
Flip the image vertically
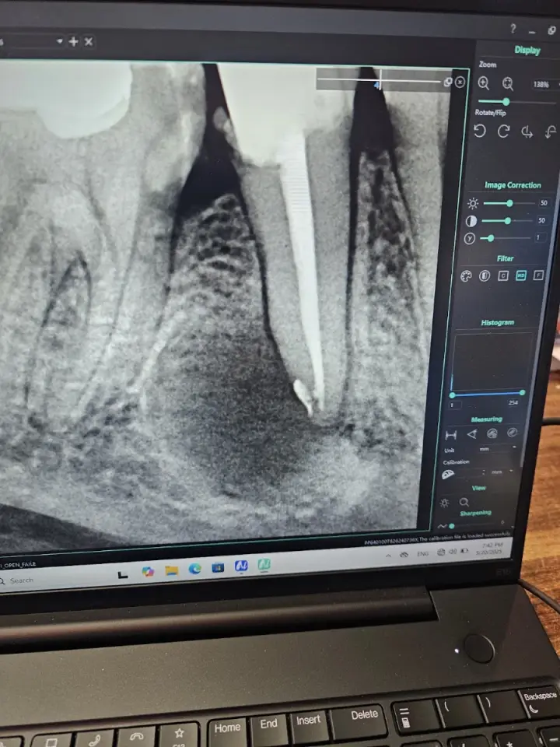[551, 132]
